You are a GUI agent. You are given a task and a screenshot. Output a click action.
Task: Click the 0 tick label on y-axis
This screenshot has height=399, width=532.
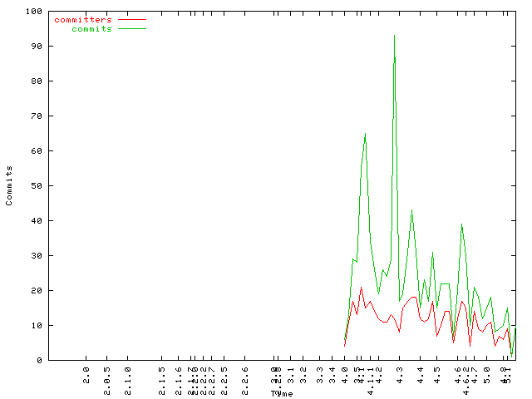click(x=39, y=360)
